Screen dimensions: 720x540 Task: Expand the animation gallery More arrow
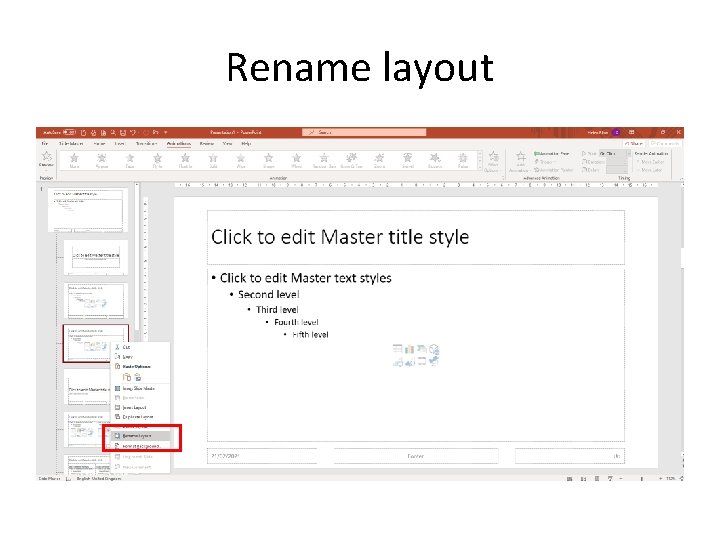pos(480,168)
